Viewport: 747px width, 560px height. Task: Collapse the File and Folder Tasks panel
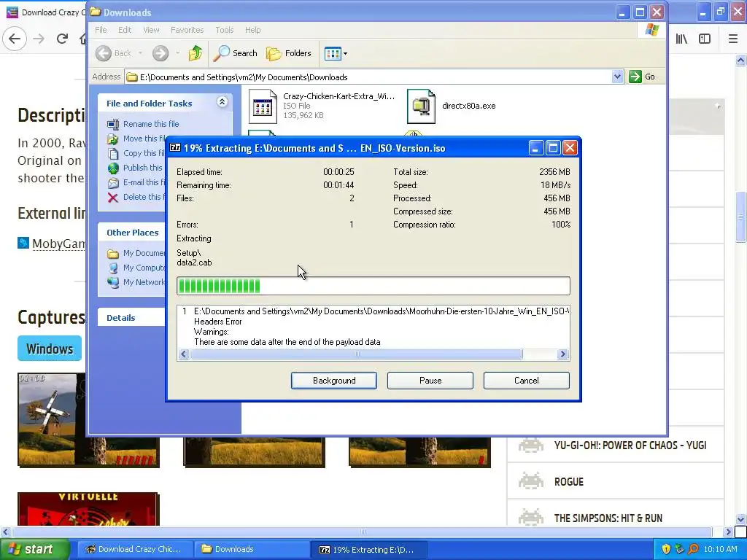[222, 102]
